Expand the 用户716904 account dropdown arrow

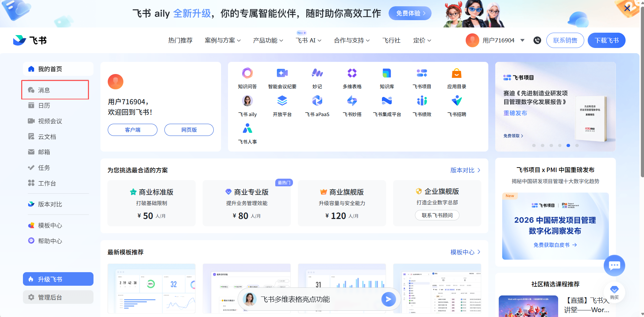tap(522, 40)
